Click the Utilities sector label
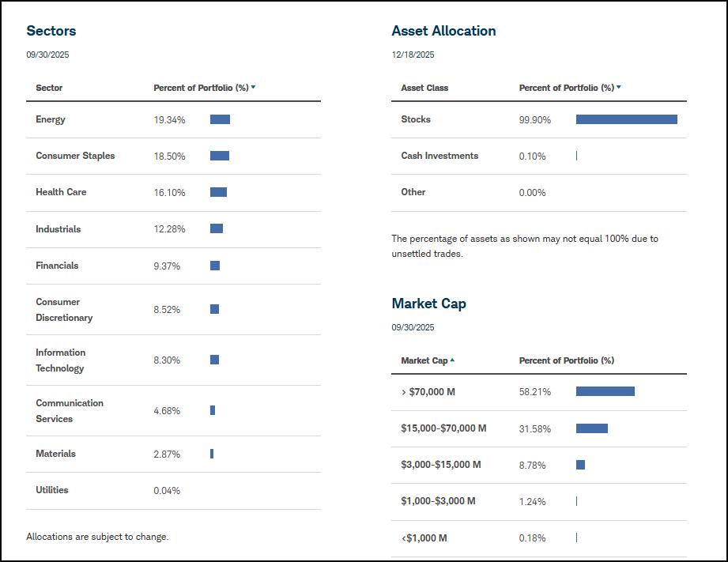This screenshot has width=728, height=562. tap(52, 490)
